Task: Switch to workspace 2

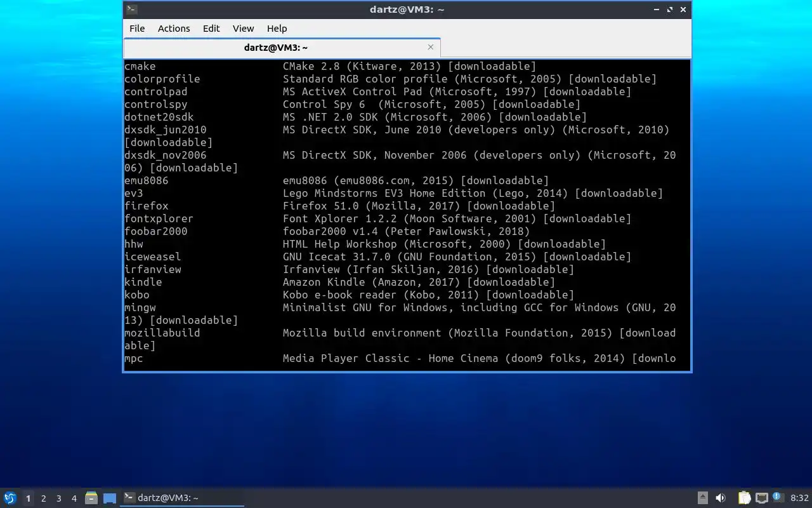Action: click(43, 498)
